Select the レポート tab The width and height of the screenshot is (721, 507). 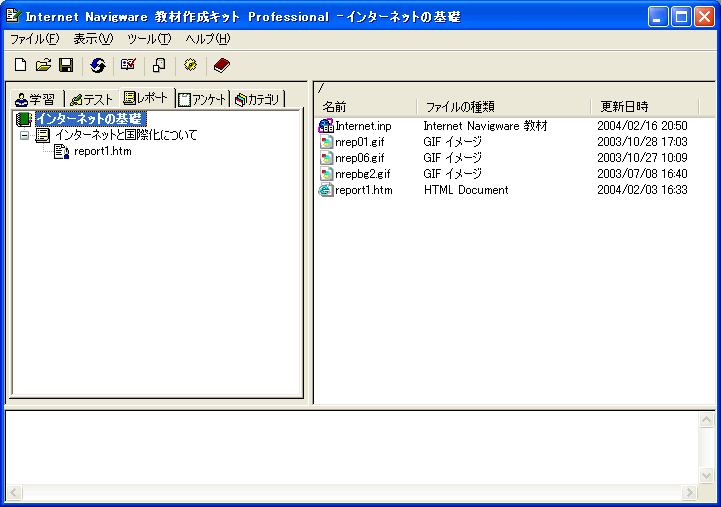[147, 97]
